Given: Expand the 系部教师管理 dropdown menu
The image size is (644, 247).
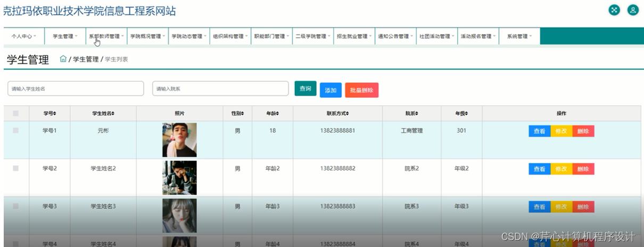Looking at the screenshot, I should [x=106, y=36].
